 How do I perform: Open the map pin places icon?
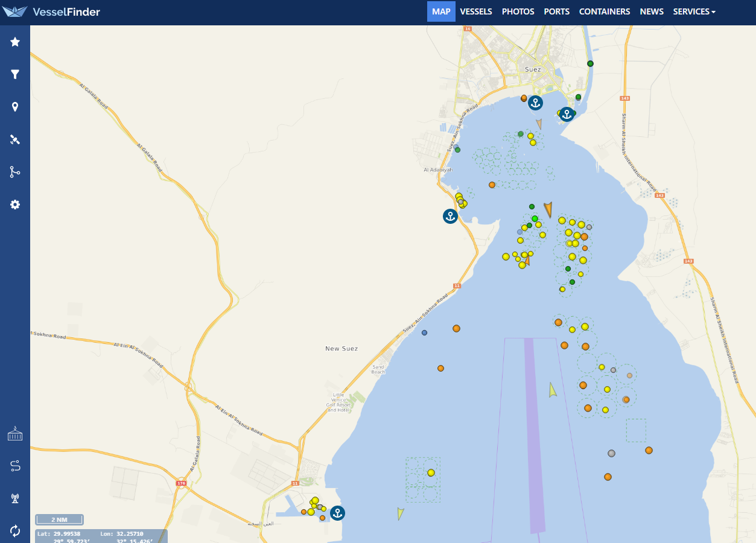(x=15, y=107)
